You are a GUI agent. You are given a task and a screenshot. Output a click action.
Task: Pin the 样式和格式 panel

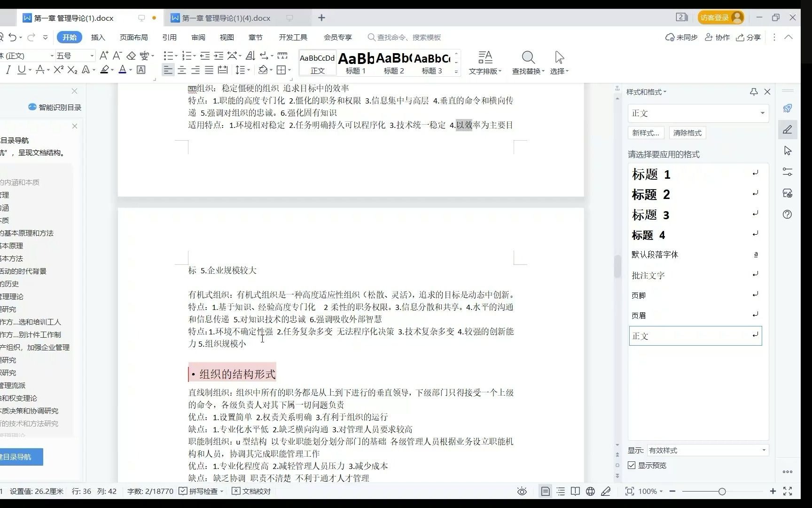[x=754, y=92]
